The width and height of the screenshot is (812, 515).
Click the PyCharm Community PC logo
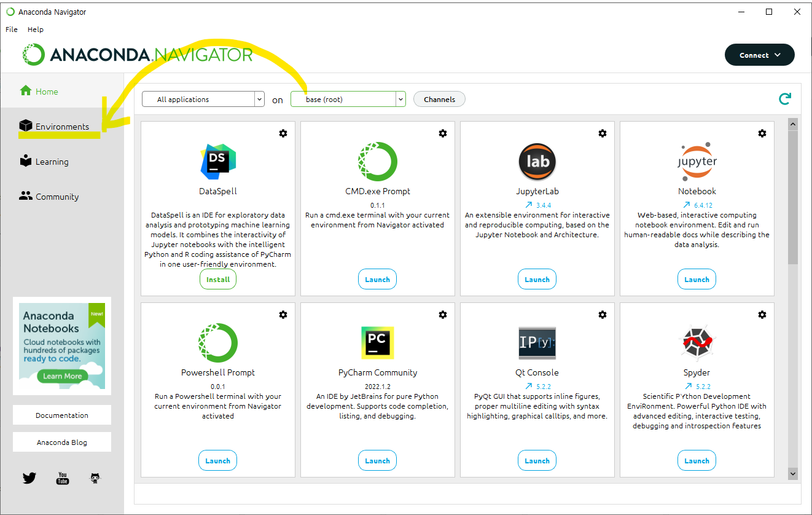coord(378,342)
